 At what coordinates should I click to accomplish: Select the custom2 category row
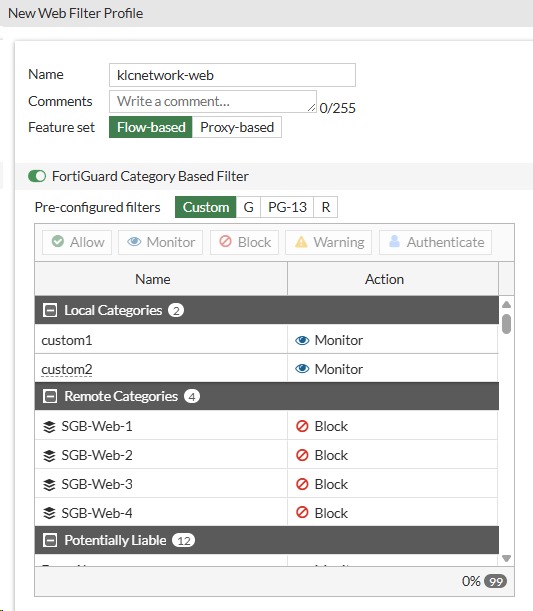tap(266, 369)
